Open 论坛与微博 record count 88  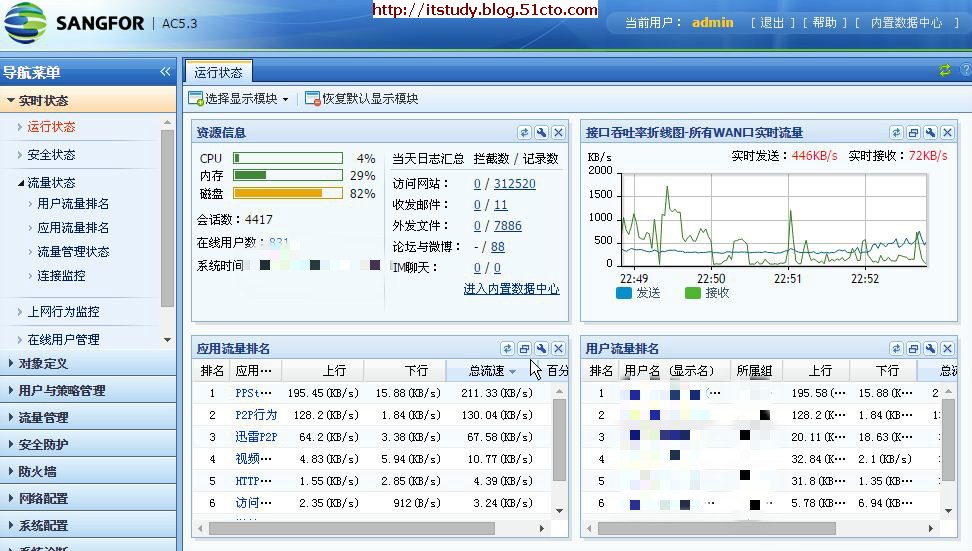tap(498, 247)
